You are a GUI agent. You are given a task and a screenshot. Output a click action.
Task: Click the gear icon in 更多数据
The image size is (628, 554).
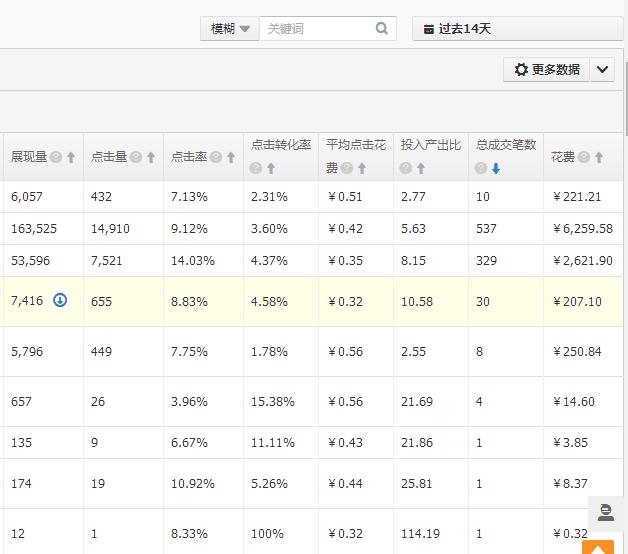pyautogui.click(x=521, y=70)
